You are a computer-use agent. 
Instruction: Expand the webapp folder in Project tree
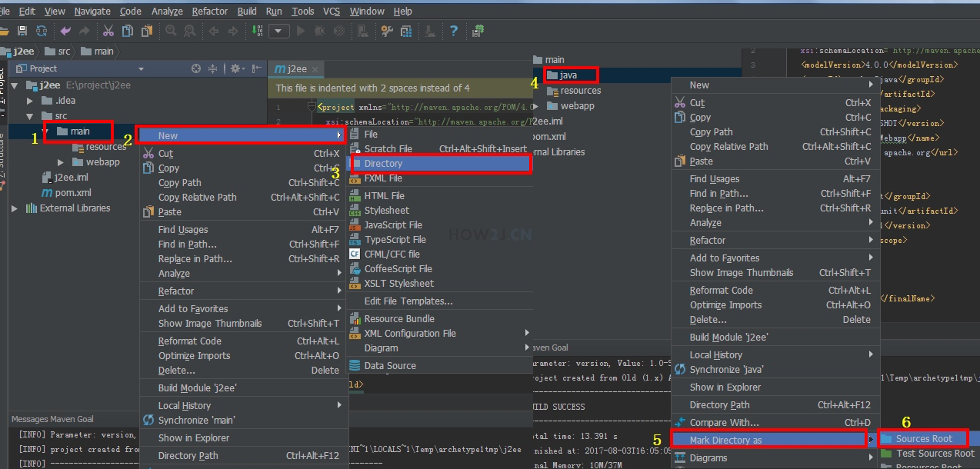pos(62,162)
